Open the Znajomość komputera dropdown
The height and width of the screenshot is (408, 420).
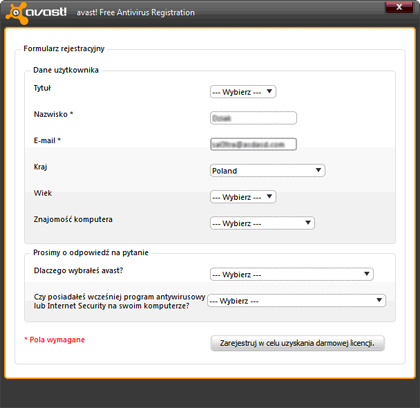[x=262, y=223]
